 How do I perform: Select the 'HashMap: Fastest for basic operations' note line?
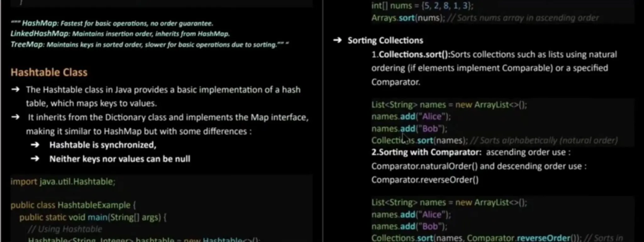[x=112, y=23]
